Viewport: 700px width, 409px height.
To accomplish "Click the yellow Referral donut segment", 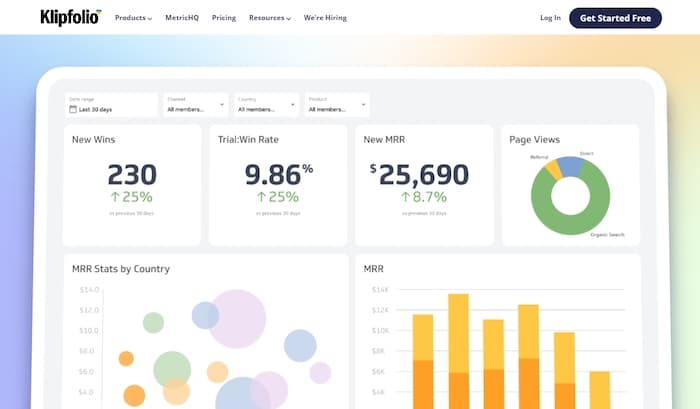I will (553, 170).
